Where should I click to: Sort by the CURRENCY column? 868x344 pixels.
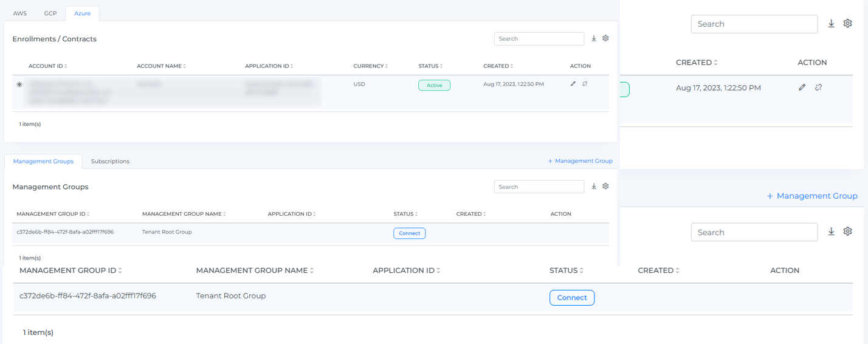point(370,66)
